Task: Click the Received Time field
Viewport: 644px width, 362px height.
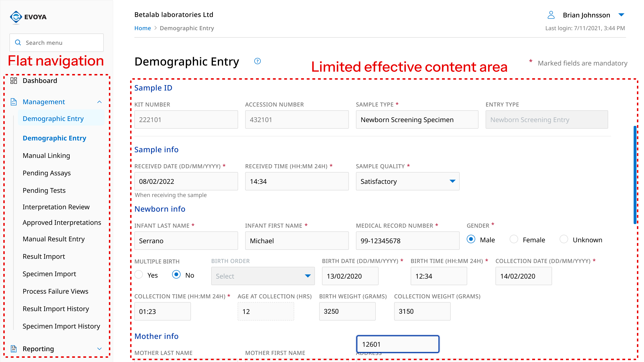Action: click(297, 181)
